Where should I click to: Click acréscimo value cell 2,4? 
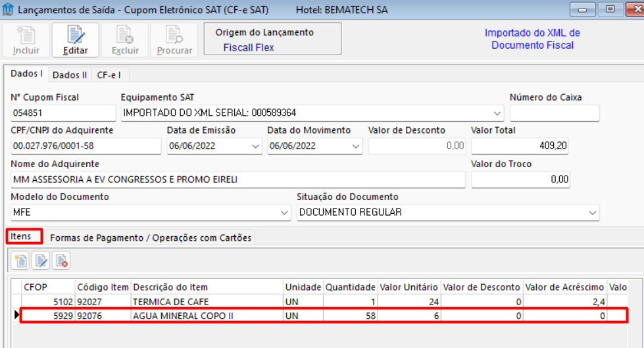point(564,302)
